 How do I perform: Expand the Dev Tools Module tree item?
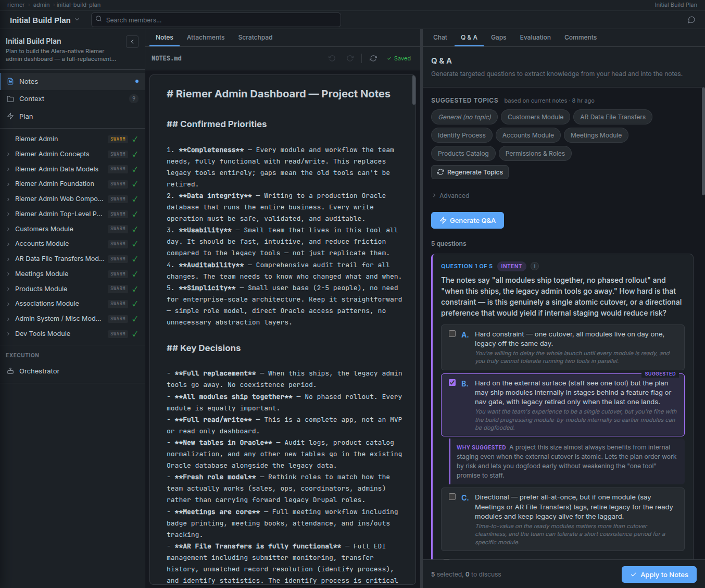pyautogui.click(x=8, y=334)
